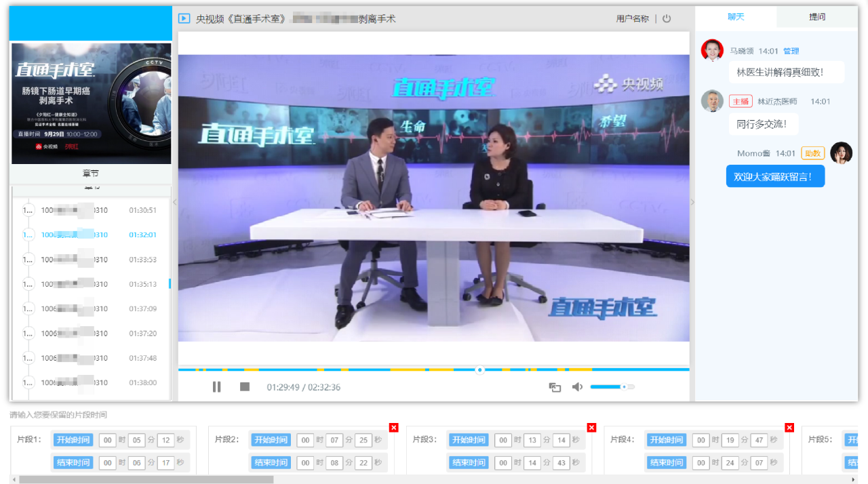The image size is (868, 484).
Task: Select message 欢迎大家踊跃留言！
Action: click(776, 176)
